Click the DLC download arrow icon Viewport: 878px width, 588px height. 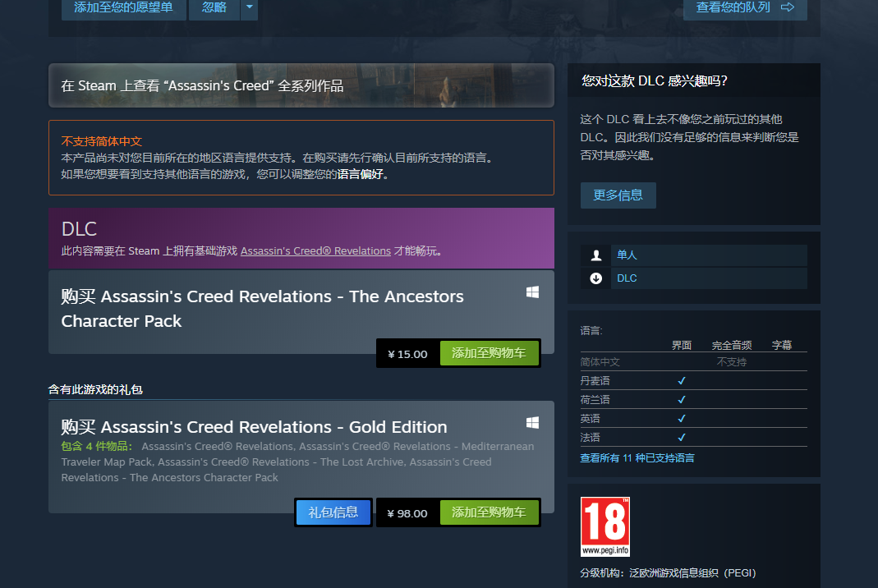595,278
